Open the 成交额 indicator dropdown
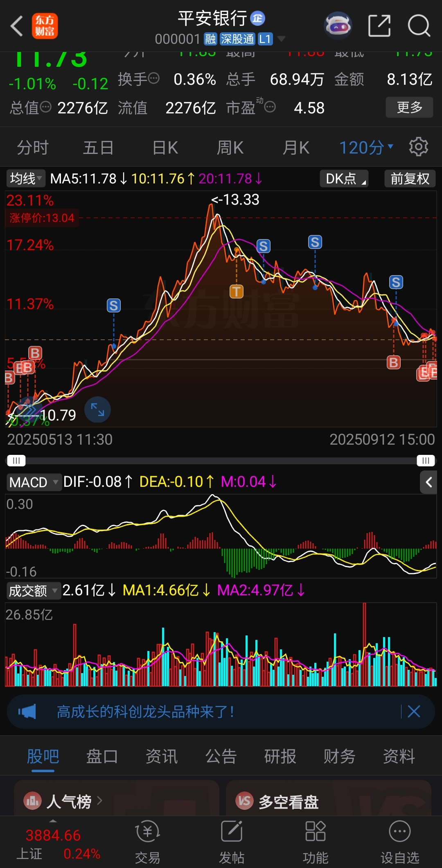This screenshot has height=868, width=442. click(x=34, y=591)
